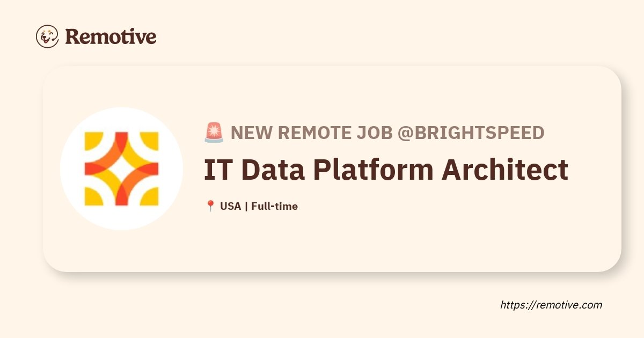Click the USA location text
The width and height of the screenshot is (644, 338).
[x=231, y=206]
